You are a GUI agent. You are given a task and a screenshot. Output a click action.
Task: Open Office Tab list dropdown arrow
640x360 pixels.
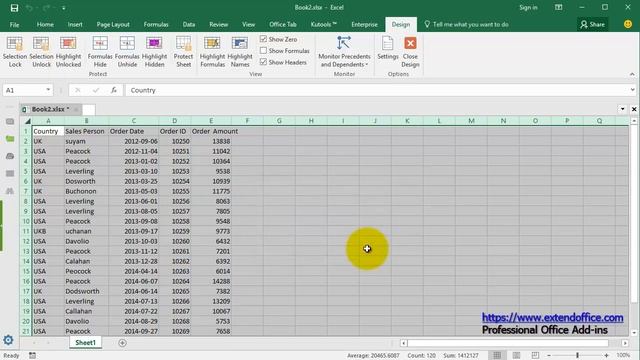coord(622,109)
